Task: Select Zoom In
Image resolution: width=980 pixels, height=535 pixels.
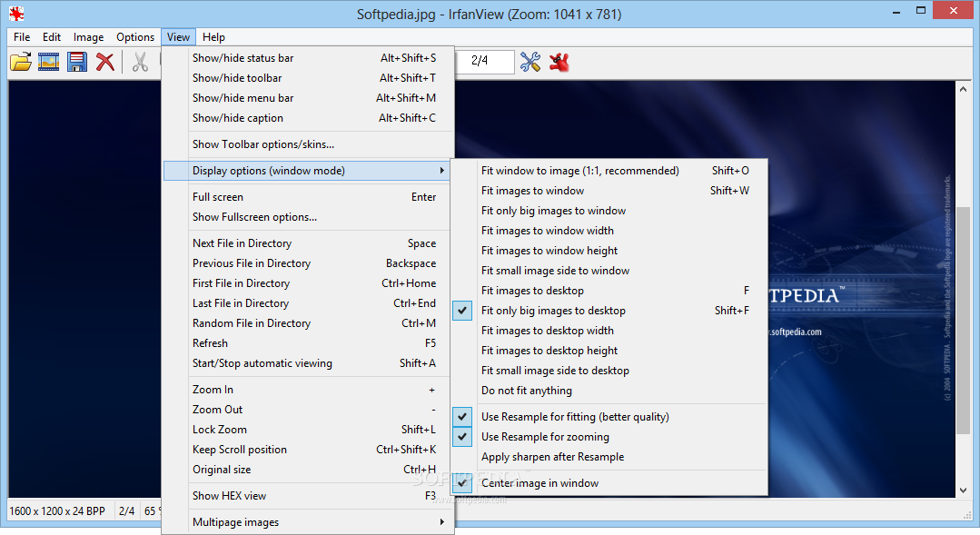Action: (x=307, y=390)
